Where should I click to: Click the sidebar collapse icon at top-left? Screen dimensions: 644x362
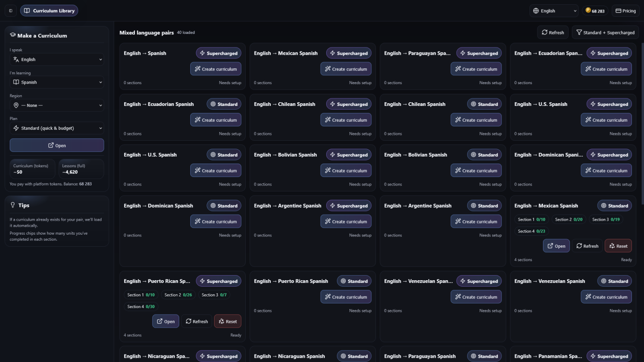[11, 11]
